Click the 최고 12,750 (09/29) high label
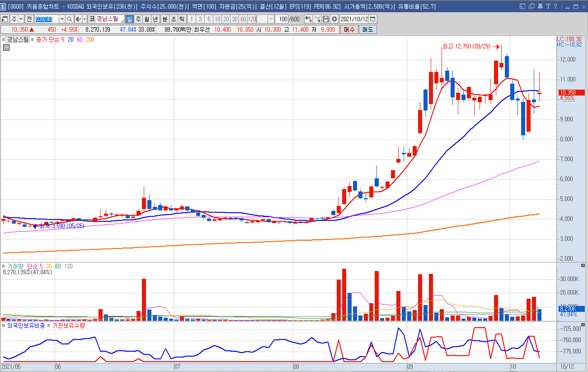Viewport: 588px width, 372px height. pyautogui.click(x=466, y=46)
